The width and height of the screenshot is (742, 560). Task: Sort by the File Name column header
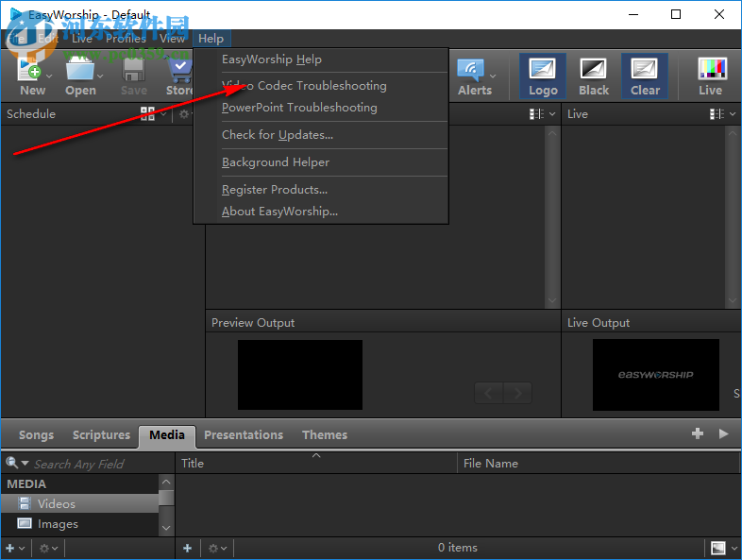(x=599, y=464)
